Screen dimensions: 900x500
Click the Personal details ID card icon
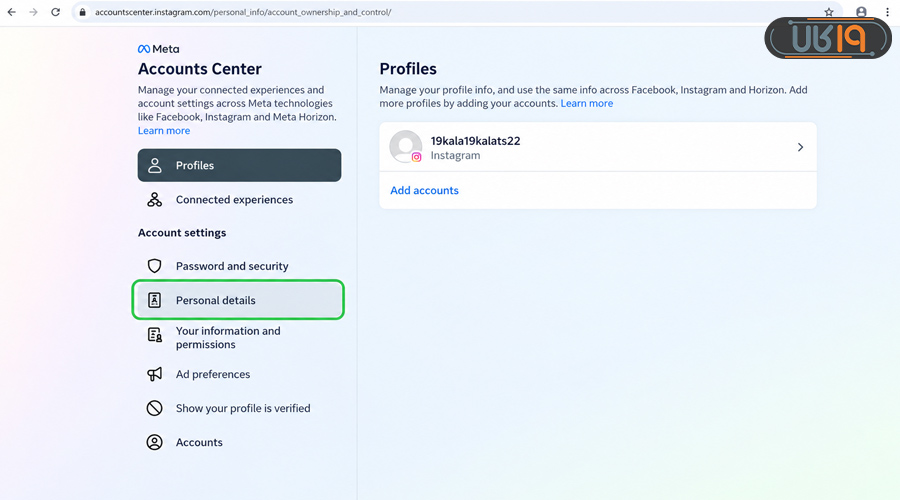coord(154,300)
